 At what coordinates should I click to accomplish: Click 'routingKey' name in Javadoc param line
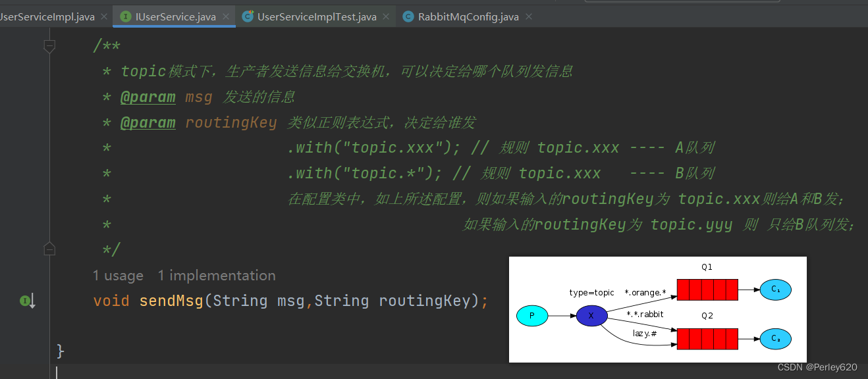tap(231, 123)
